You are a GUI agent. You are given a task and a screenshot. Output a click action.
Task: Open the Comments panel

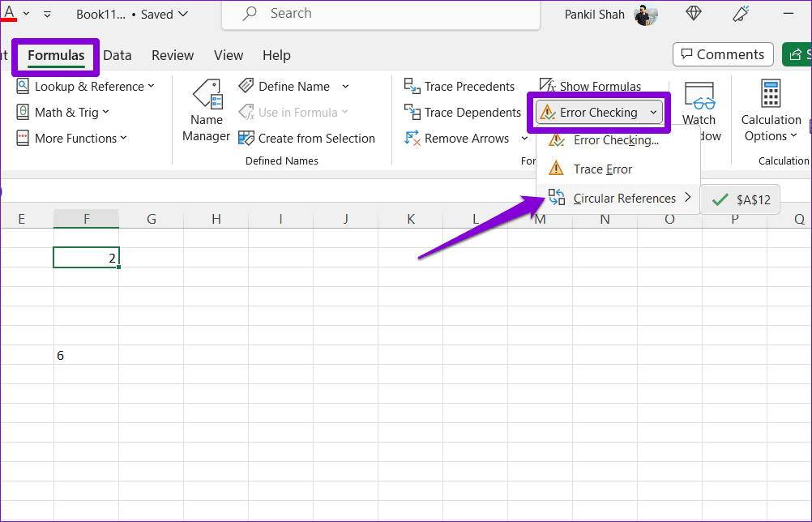coord(723,54)
